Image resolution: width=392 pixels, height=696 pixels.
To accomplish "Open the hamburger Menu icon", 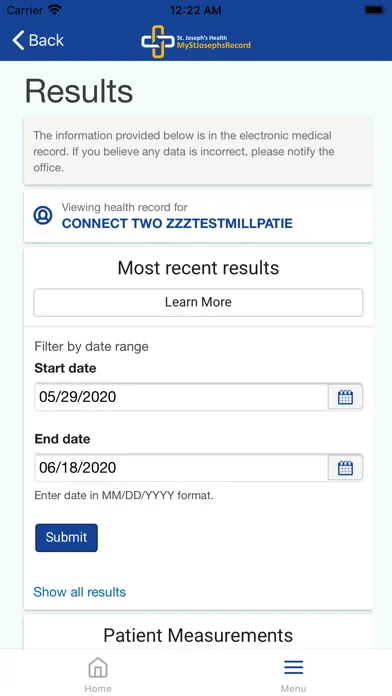I will click(293, 667).
